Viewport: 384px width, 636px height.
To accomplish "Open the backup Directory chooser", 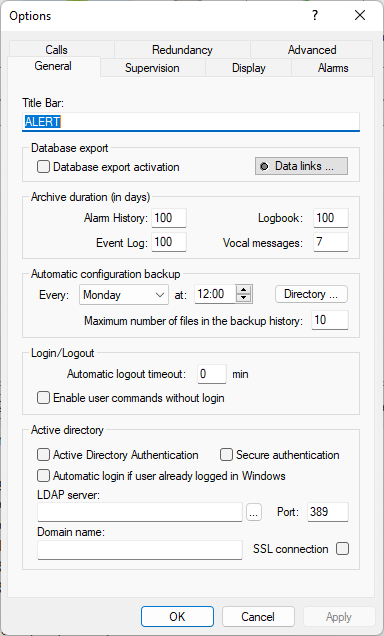I will point(311,294).
